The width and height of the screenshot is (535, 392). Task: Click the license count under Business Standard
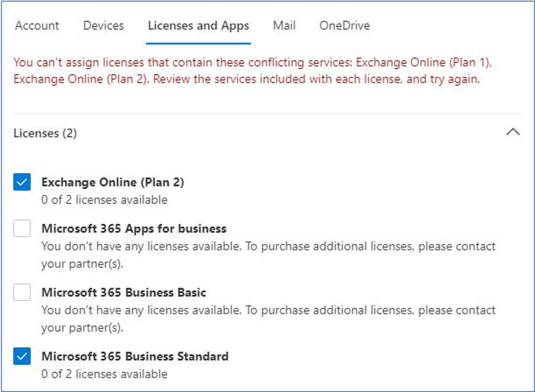point(104,374)
